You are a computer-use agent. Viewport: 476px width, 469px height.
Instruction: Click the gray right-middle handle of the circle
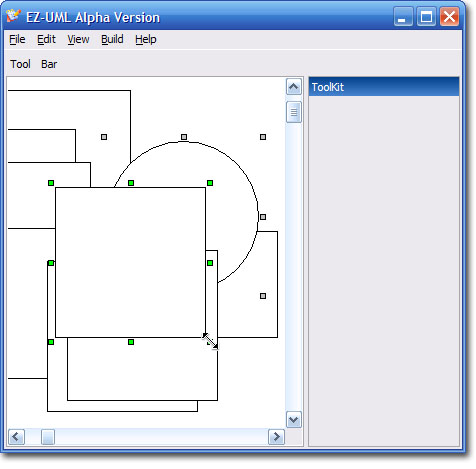(x=263, y=217)
